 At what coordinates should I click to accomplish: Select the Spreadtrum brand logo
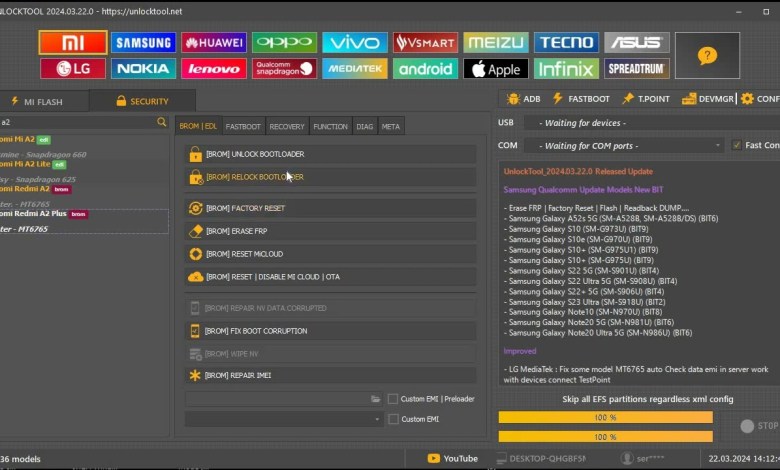(x=637, y=69)
